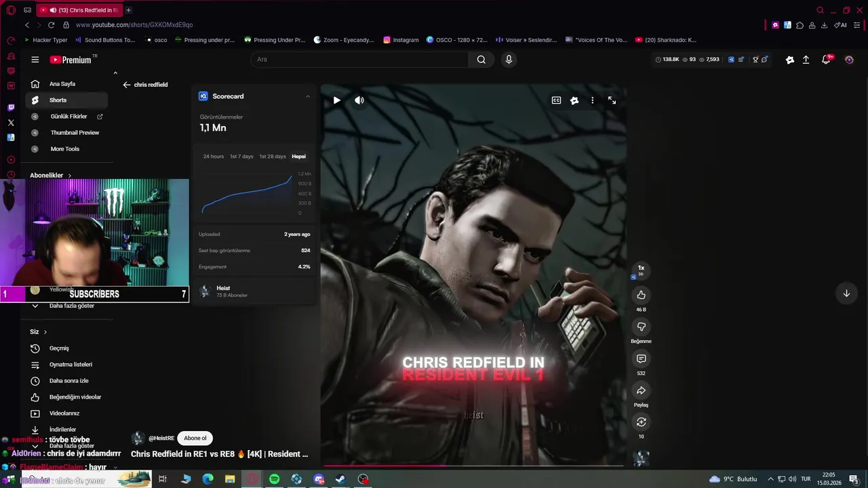The image size is (868, 488).
Task: Open the notifications bell
Action: tap(826, 60)
